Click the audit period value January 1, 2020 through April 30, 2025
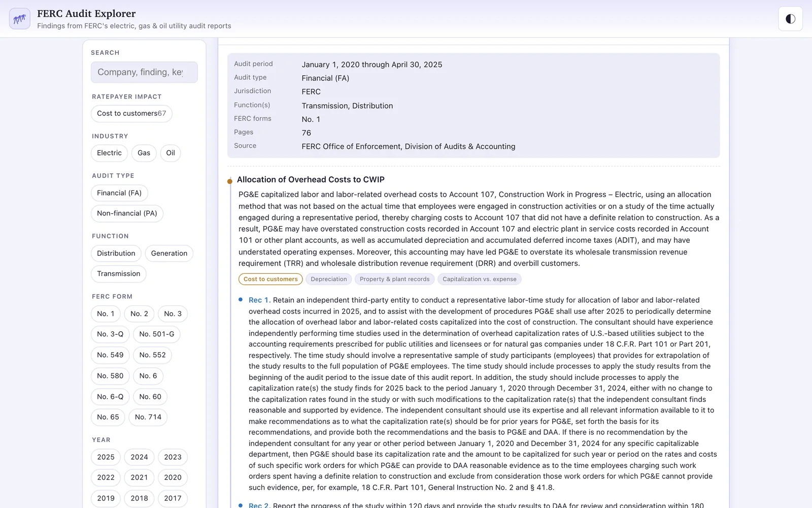Image resolution: width=812 pixels, height=508 pixels. tap(372, 65)
